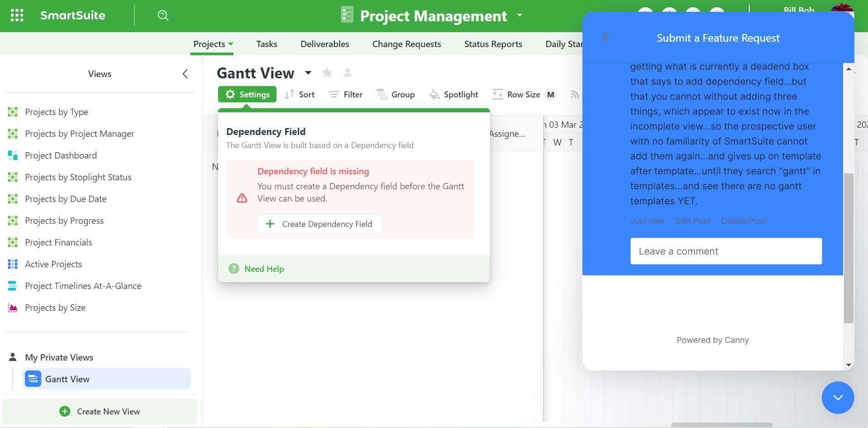Viewport: 868px width, 428px height.
Task: Open the Sort options
Action: tap(300, 94)
